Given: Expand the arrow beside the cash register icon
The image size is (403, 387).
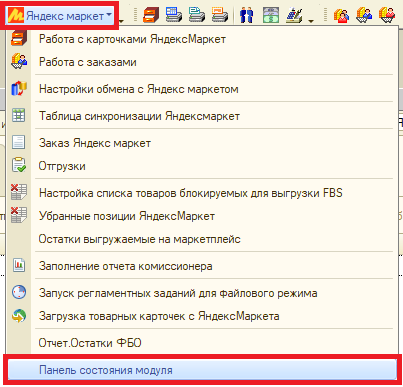Looking at the screenshot, I should point(311,22).
